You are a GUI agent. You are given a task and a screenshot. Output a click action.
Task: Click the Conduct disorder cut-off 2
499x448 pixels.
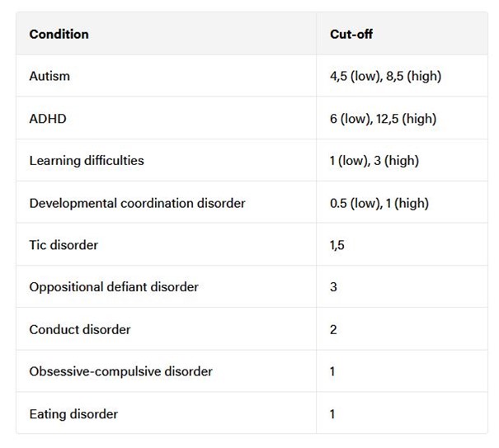click(332, 329)
